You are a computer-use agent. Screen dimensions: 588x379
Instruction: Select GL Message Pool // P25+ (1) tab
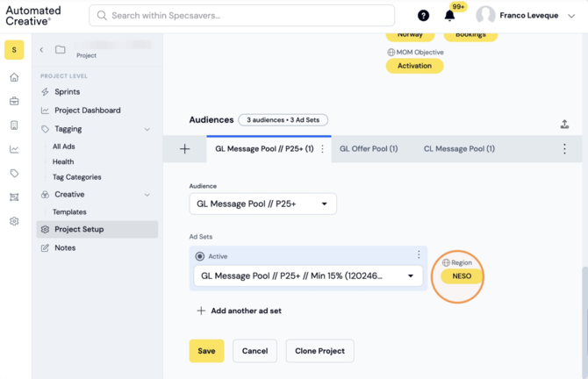(264, 149)
